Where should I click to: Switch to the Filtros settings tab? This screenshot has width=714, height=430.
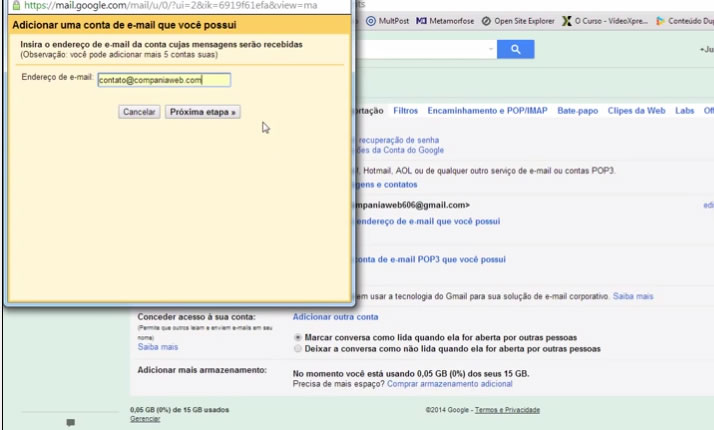[x=405, y=111]
